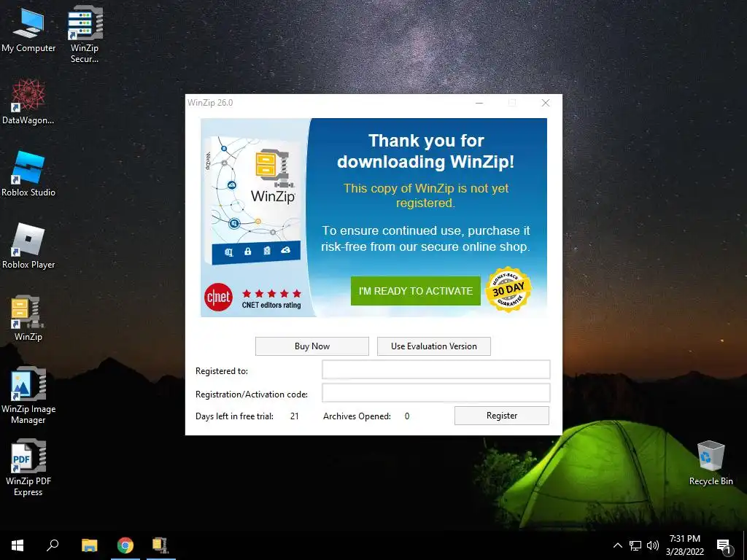Open the Windows Start menu
Viewport: 747px width, 560px height.
coord(18,545)
